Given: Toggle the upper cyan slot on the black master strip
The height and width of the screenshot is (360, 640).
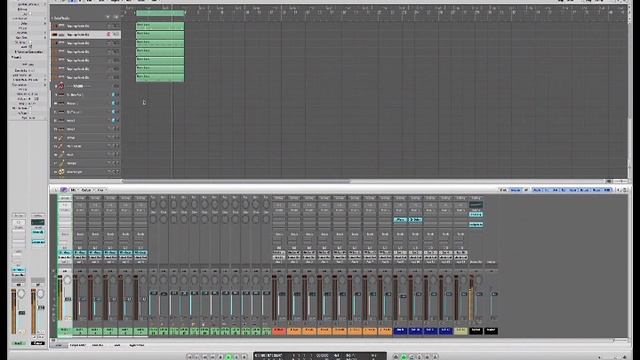Looking at the screenshot, I should pos(476,214).
